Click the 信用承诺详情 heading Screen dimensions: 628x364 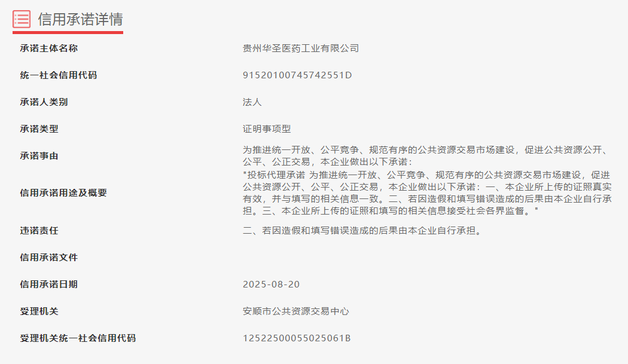click(x=81, y=19)
